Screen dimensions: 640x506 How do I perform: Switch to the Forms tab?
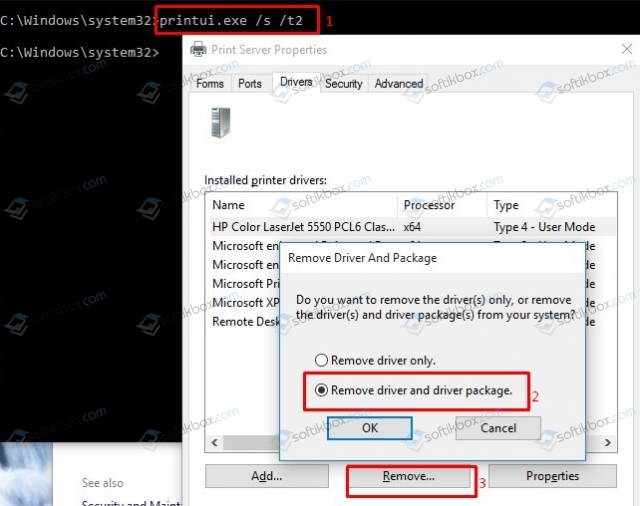(x=210, y=84)
